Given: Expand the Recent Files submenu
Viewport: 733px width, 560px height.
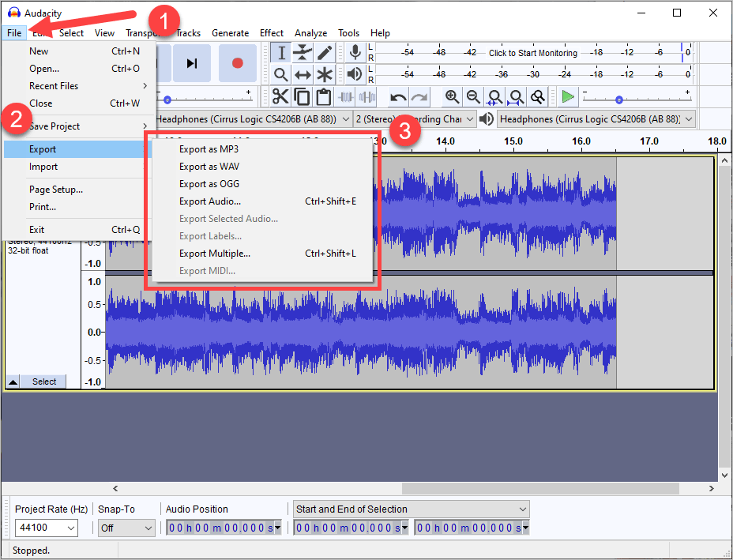Looking at the screenshot, I should point(80,86).
